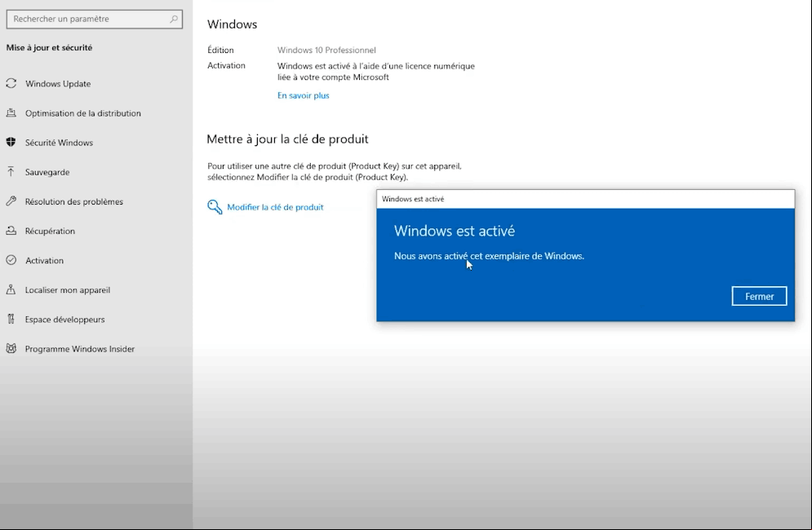Click the Windows est activé dialog title bar
Image resolution: width=812 pixels, height=530 pixels.
pyautogui.click(x=585, y=199)
